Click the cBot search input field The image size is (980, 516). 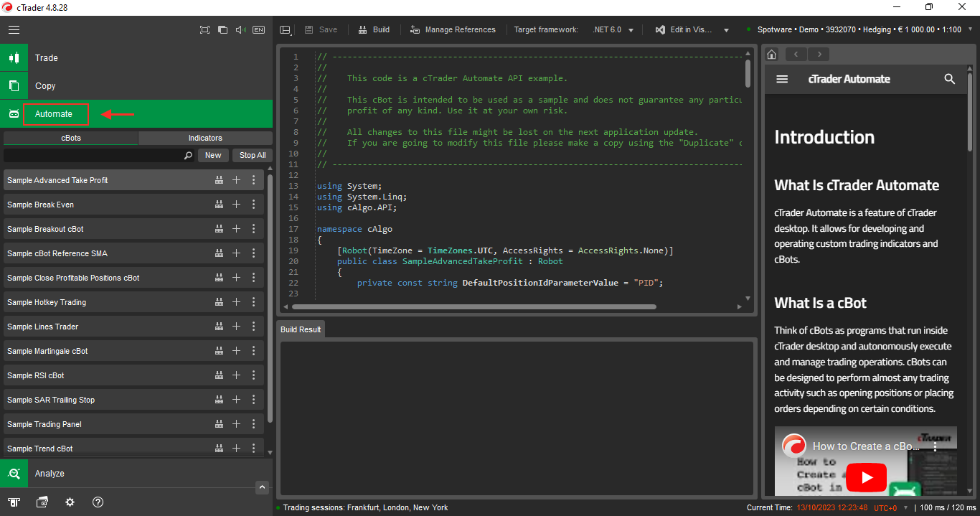coord(93,155)
